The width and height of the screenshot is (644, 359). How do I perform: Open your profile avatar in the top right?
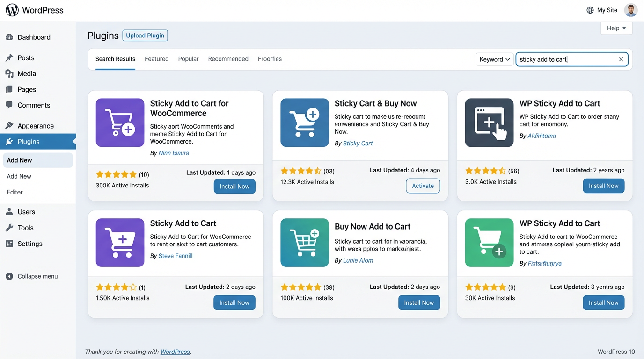click(x=630, y=9)
